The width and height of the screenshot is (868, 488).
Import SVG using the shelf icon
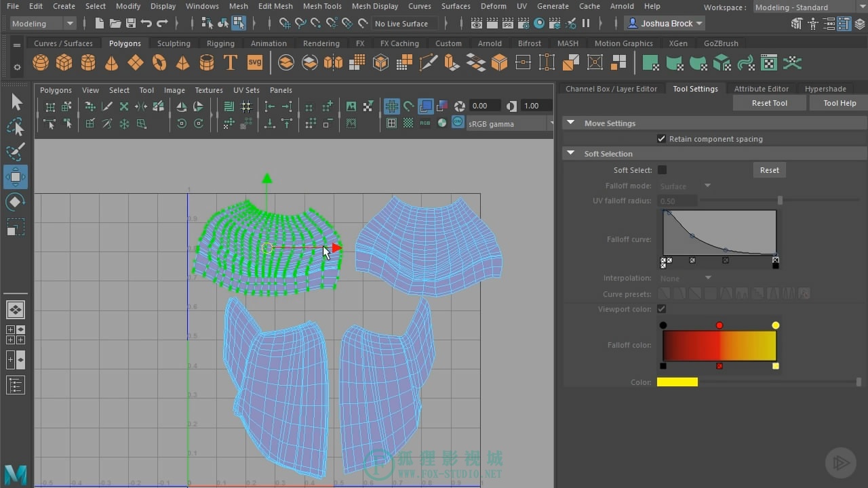254,63
